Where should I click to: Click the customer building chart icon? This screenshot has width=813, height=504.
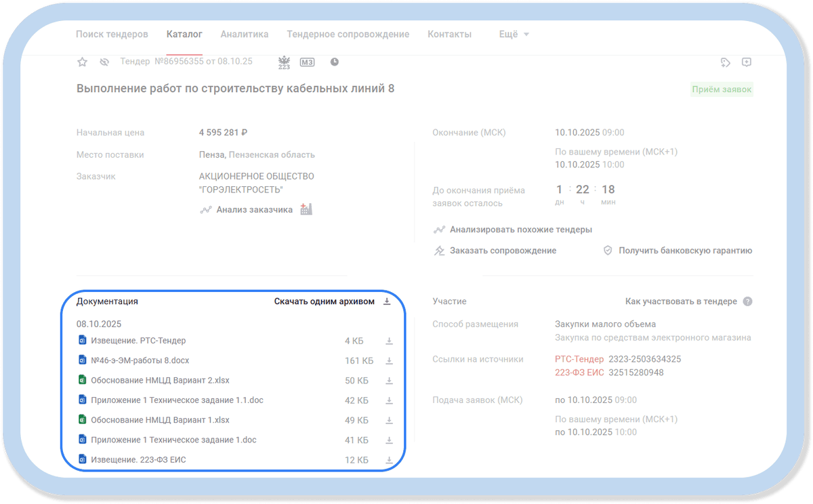point(306,209)
